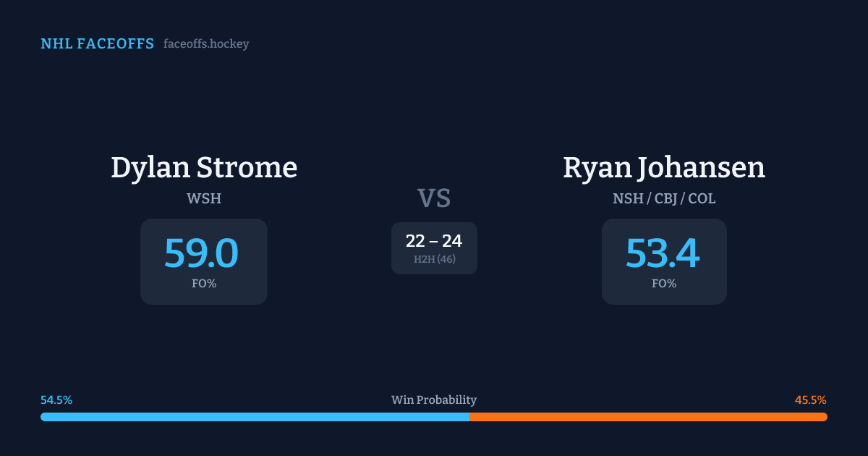Click the VS text between players

pyautogui.click(x=434, y=198)
